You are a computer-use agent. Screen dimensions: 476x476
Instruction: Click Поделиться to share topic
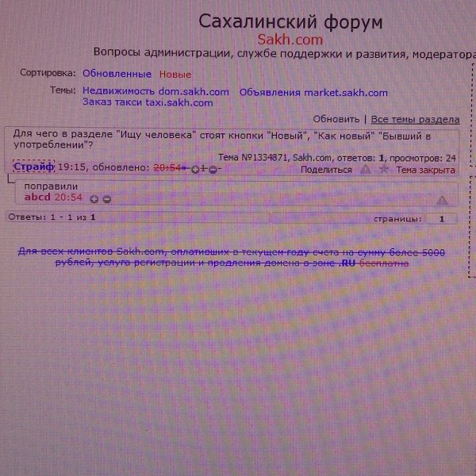[326, 170]
